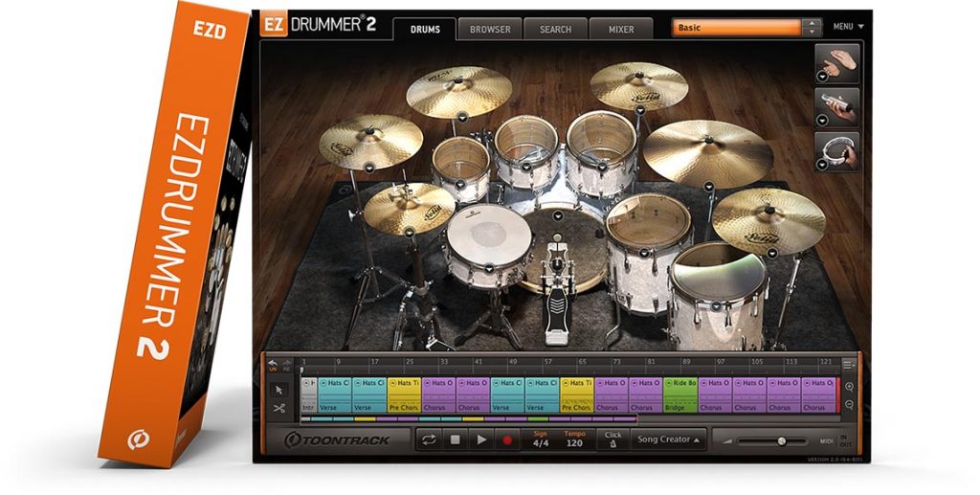Click bar 33 on the timeline ruler
The height and width of the screenshot is (495, 980).
coord(443,362)
